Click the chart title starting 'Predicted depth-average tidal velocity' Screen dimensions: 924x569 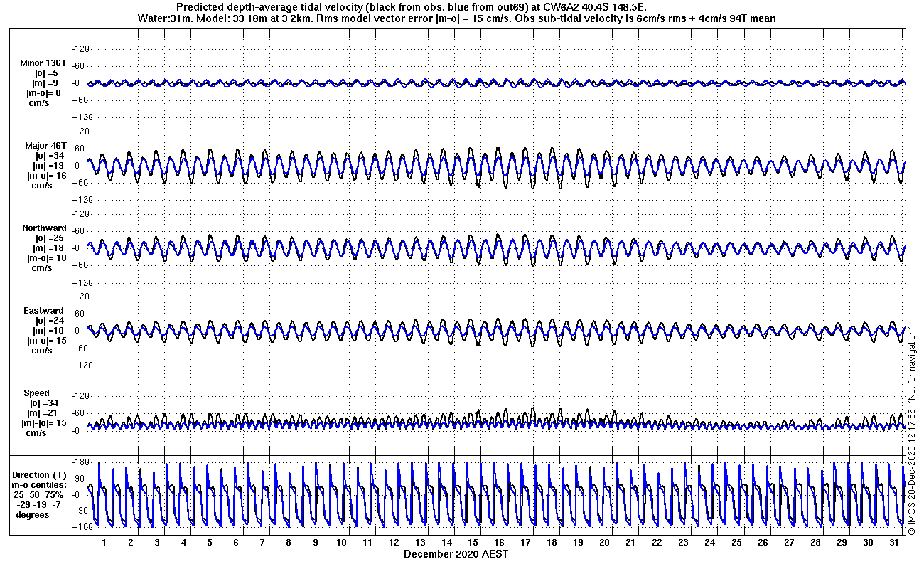[x=412, y=6]
